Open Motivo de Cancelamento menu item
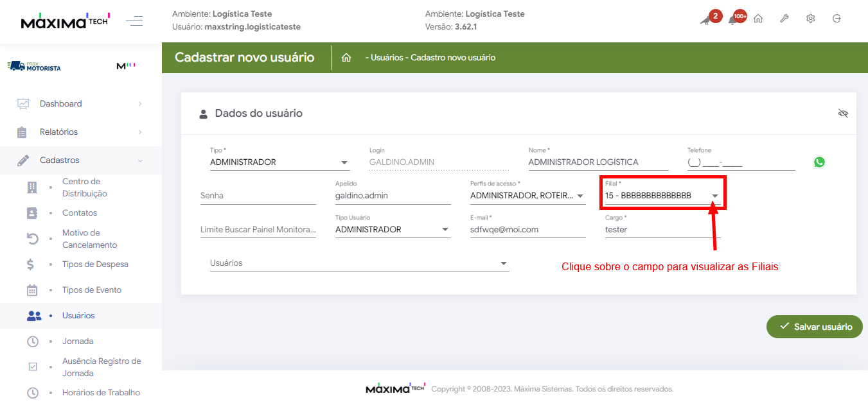Viewport: 868px width, 405px height. click(x=89, y=239)
